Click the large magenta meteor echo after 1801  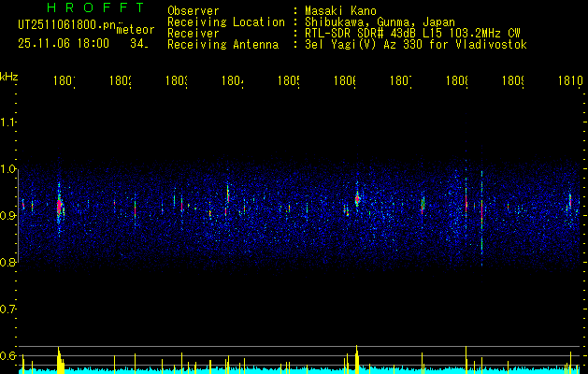click(x=59, y=207)
